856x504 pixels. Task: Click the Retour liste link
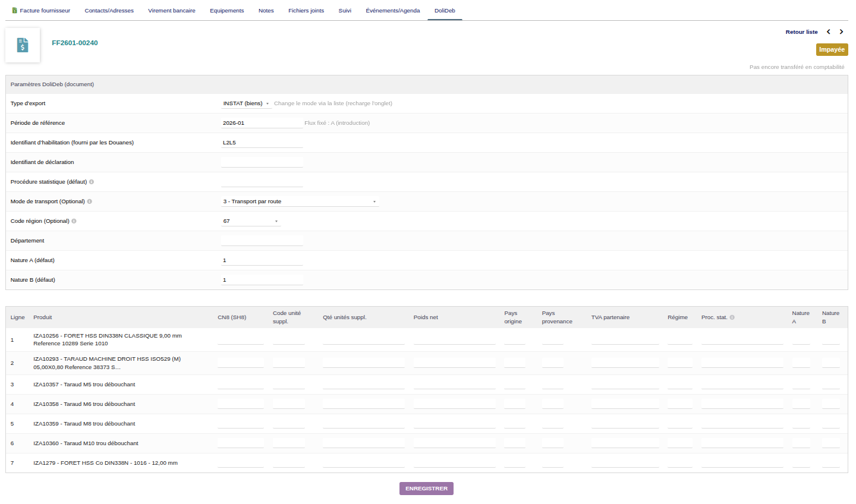(x=801, y=32)
